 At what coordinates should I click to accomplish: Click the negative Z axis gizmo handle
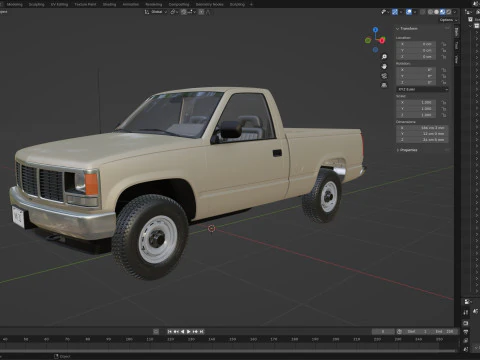(375, 50)
